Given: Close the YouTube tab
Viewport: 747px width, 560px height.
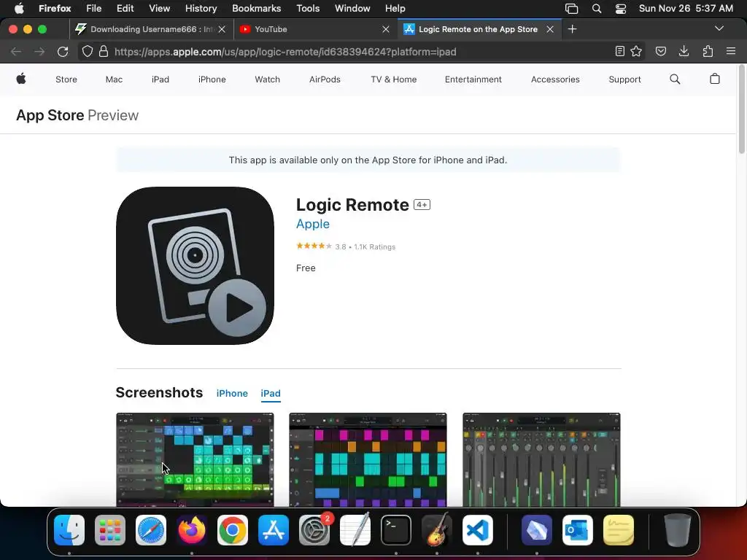Looking at the screenshot, I should [386, 29].
